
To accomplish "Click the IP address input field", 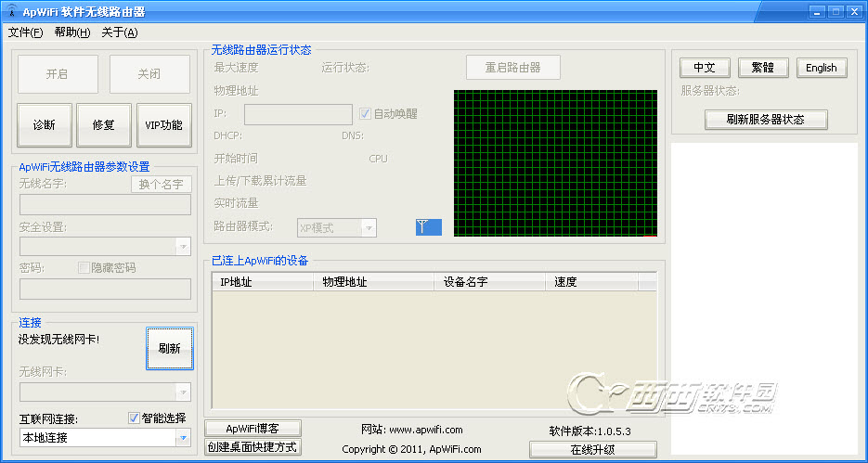I will tap(298, 114).
